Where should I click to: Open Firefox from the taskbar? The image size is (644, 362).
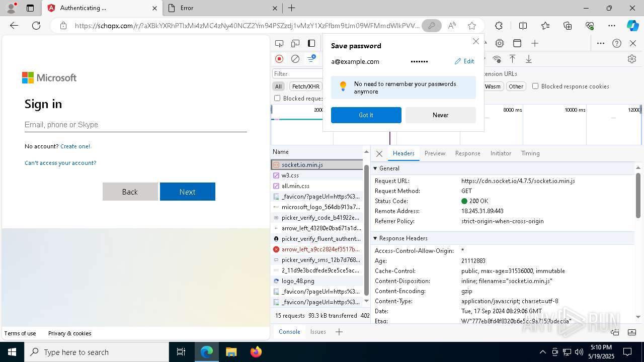click(256, 352)
